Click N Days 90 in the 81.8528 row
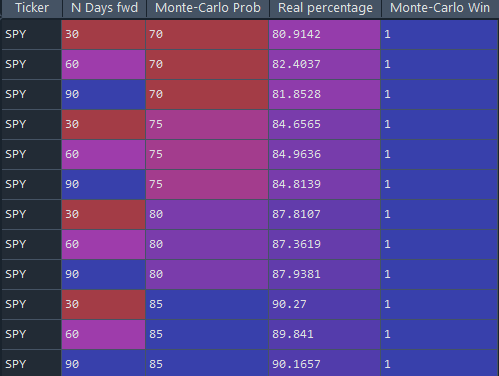 click(103, 94)
